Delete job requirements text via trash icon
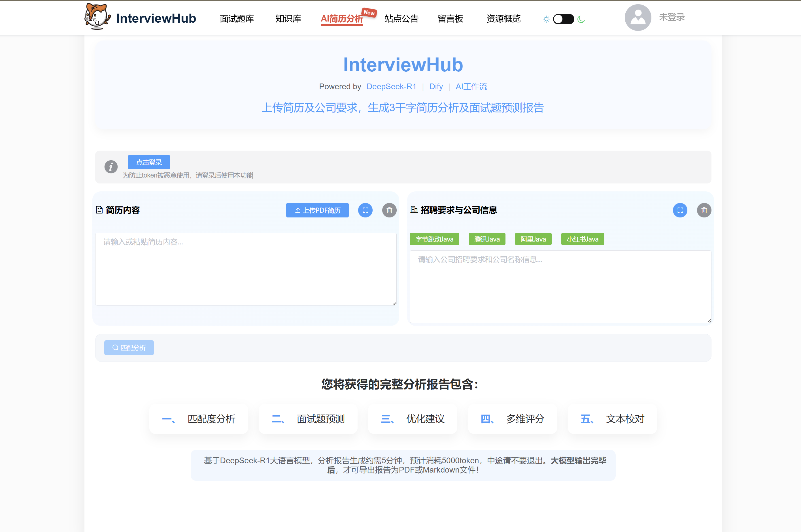The height and width of the screenshot is (532, 801). point(704,210)
